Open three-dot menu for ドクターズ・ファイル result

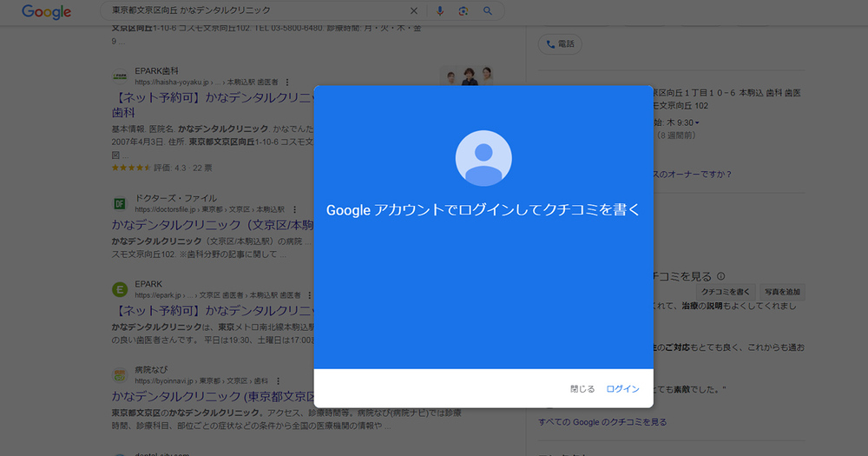(x=294, y=209)
